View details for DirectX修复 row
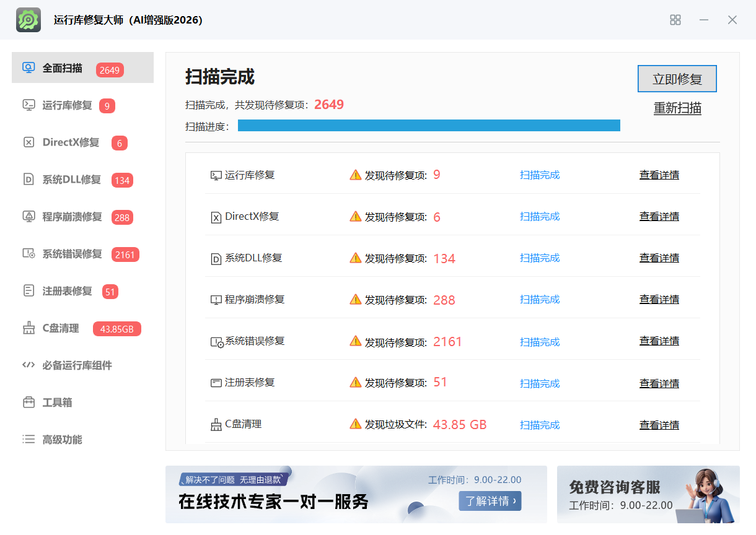This screenshot has width=756, height=535. click(x=659, y=217)
